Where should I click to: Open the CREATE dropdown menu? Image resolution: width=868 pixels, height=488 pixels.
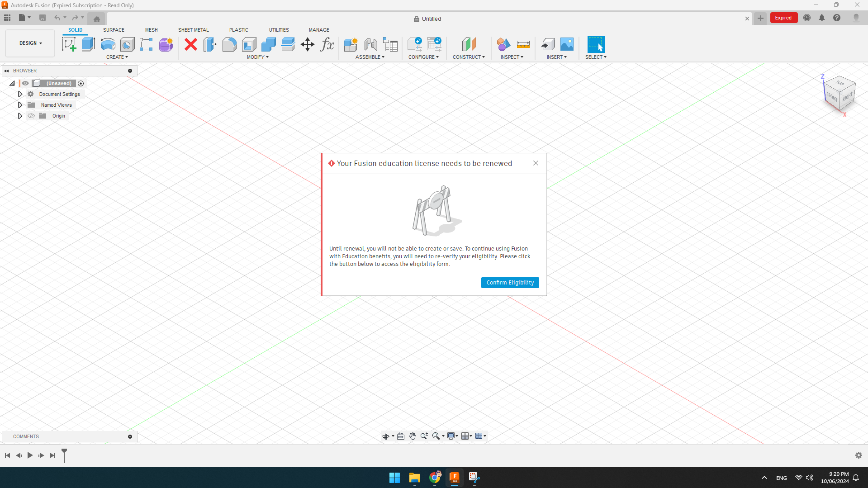pyautogui.click(x=117, y=57)
